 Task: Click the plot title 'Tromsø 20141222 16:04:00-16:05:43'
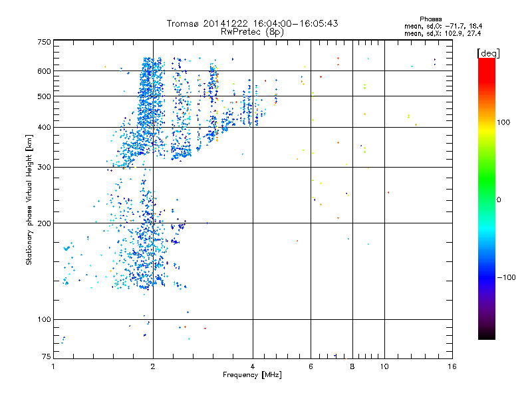[252, 23]
